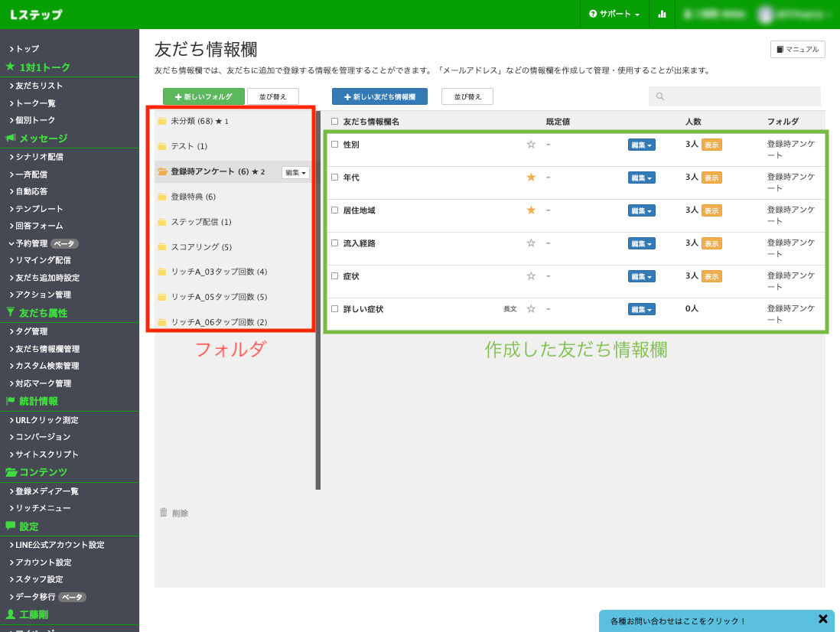Open シナリオ配信 from the sidebar menu

39,157
